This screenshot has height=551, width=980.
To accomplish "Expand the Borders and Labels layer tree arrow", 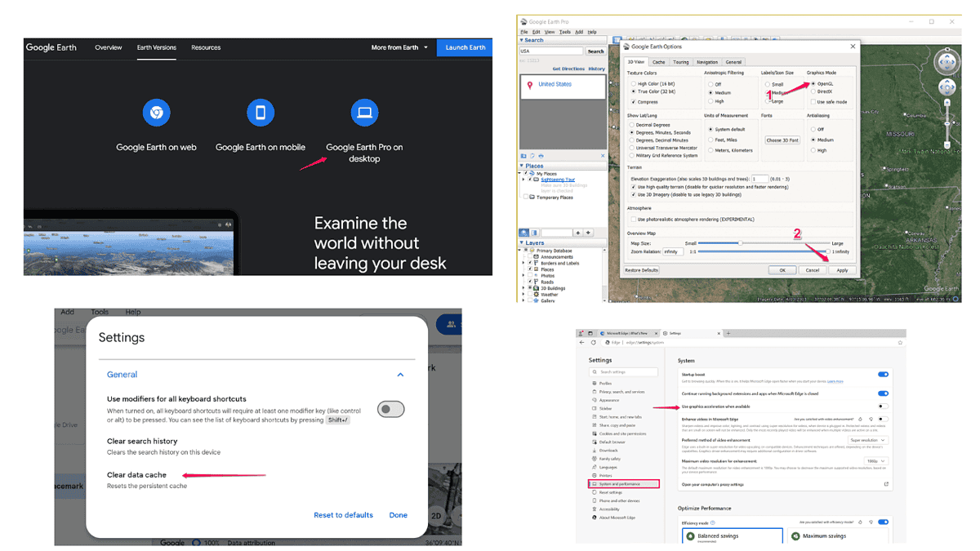I will (x=523, y=263).
